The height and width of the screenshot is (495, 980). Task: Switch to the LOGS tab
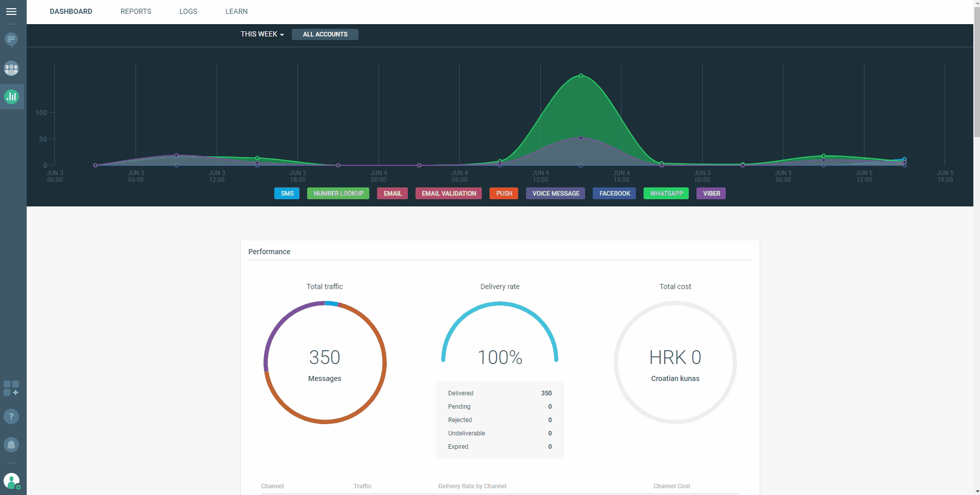pos(188,11)
